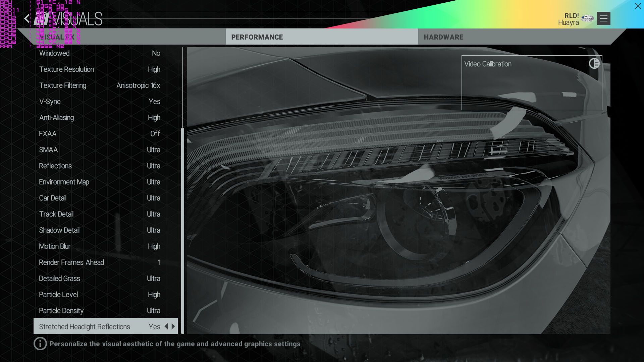Click the Video Calibration contrast icon
This screenshot has width=644, height=362.
pyautogui.click(x=594, y=63)
